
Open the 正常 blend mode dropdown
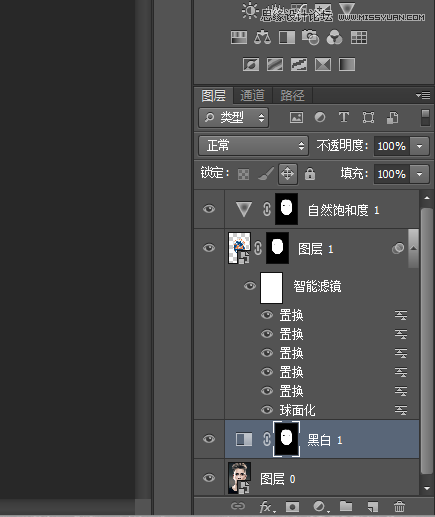click(254, 146)
